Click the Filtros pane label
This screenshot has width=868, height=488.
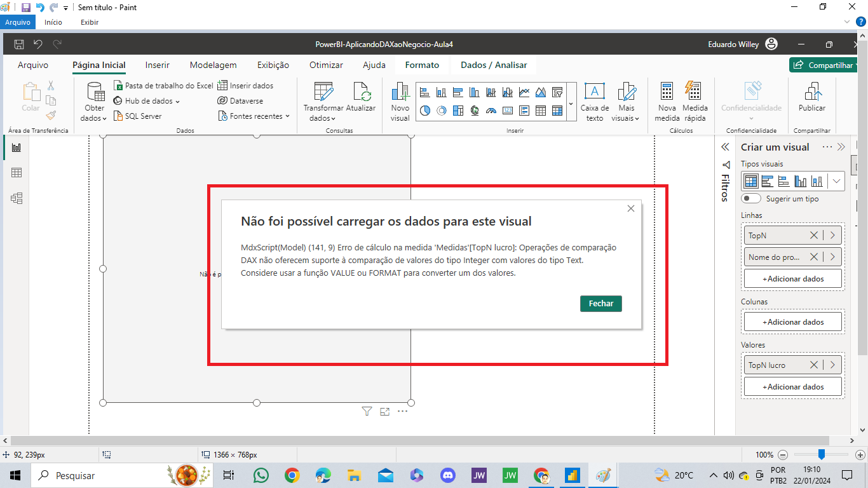(x=725, y=188)
